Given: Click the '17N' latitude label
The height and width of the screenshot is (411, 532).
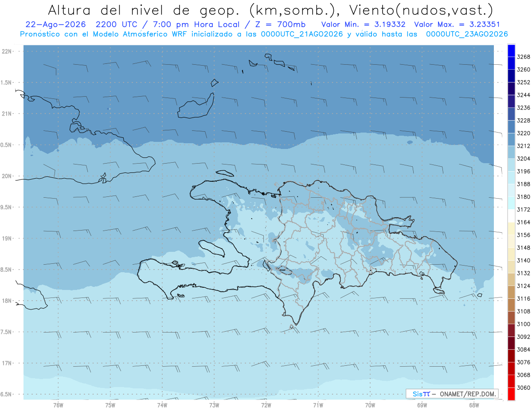Looking at the screenshot, I should (x=7, y=363).
